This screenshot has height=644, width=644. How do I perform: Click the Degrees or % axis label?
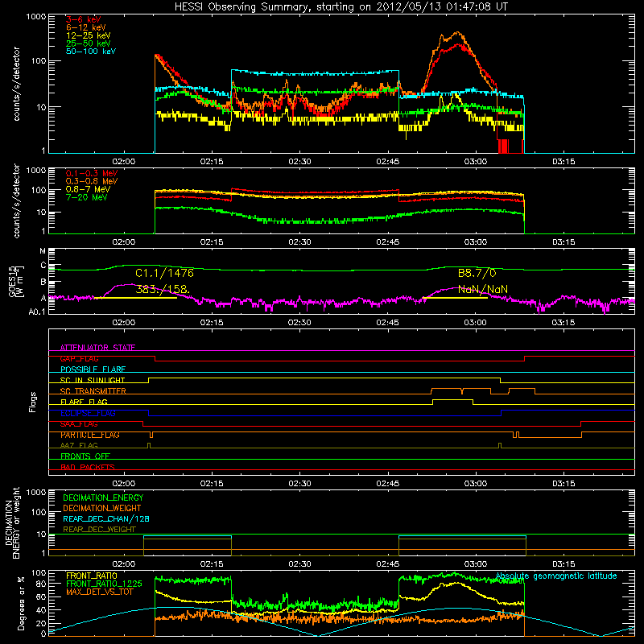[21, 603]
